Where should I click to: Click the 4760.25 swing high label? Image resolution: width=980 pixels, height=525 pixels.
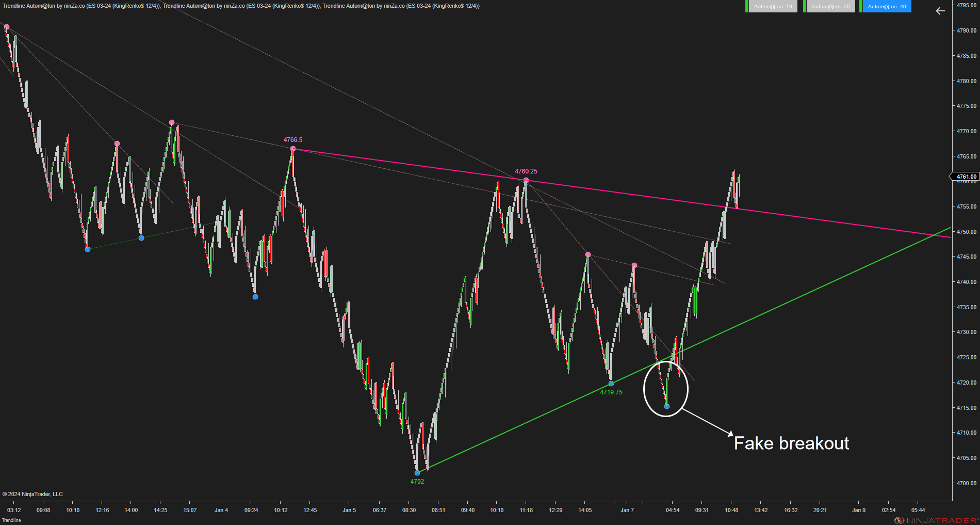[526, 171]
